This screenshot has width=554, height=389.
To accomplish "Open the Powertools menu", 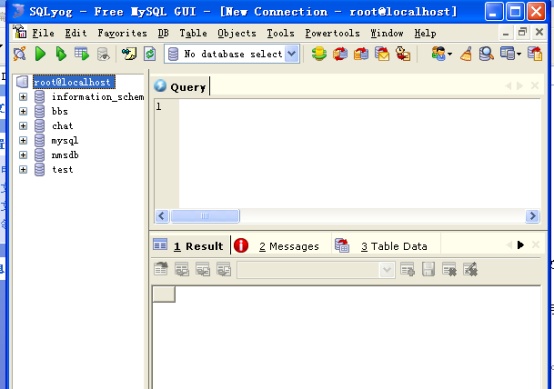I will [332, 33].
